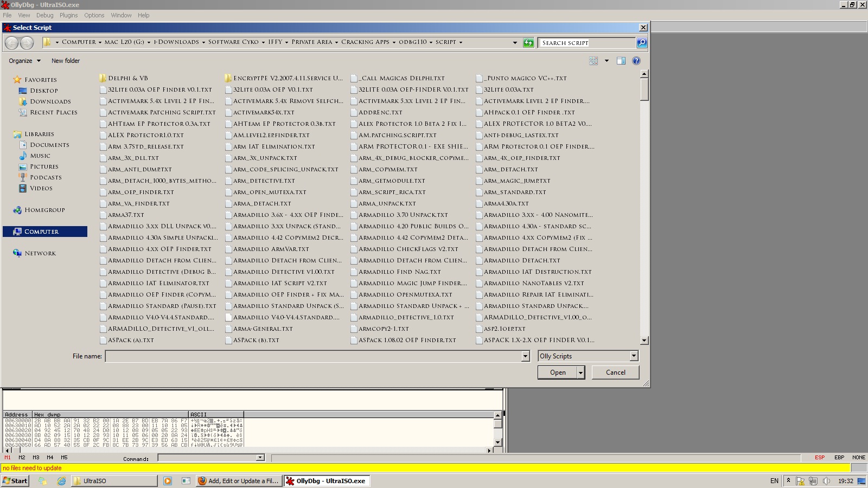Click the search magnifier icon

pyautogui.click(x=641, y=42)
